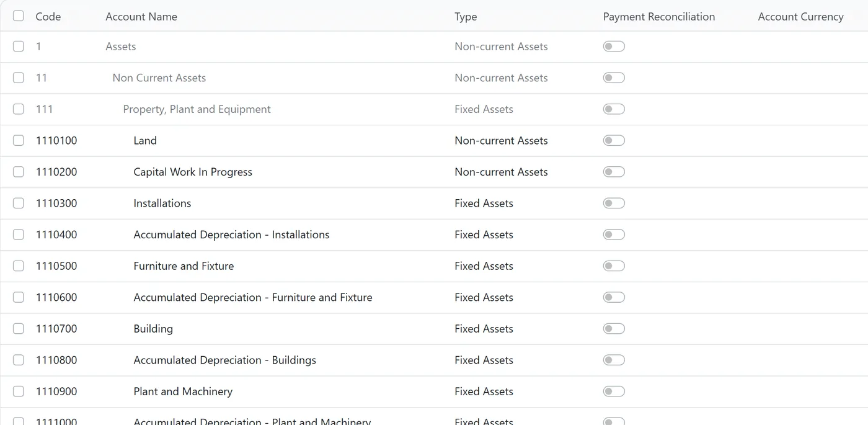The width and height of the screenshot is (868, 425).
Task: Click code cell 1110700
Action: point(56,328)
